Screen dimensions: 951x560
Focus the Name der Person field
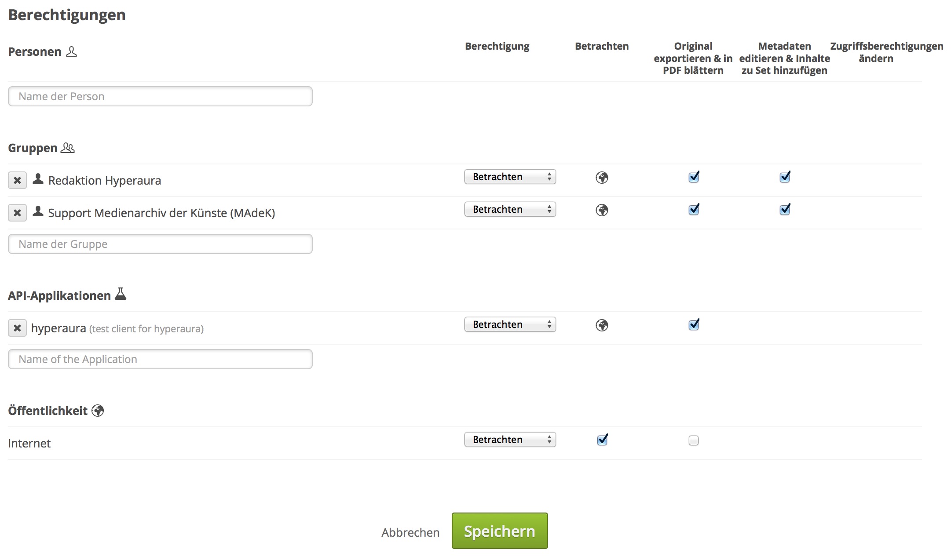tap(160, 96)
